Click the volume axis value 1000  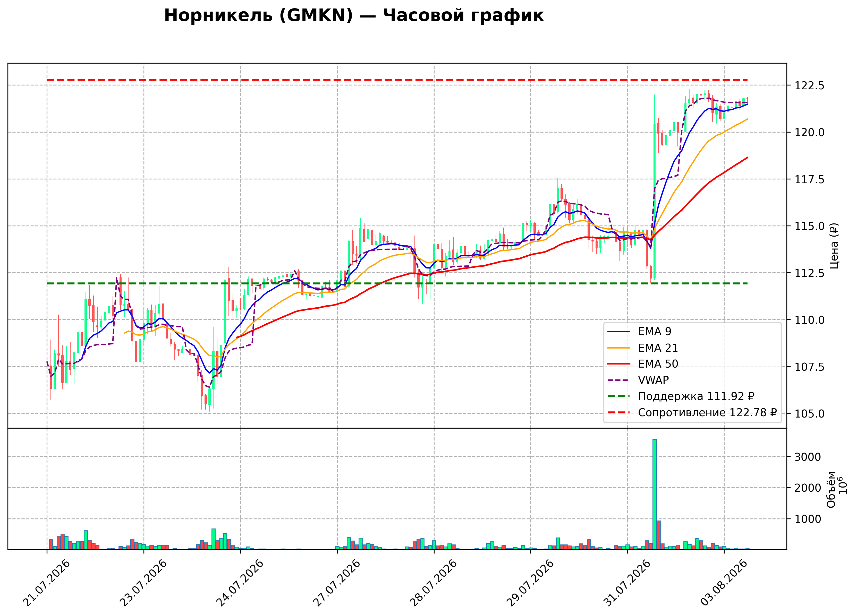[808, 519]
